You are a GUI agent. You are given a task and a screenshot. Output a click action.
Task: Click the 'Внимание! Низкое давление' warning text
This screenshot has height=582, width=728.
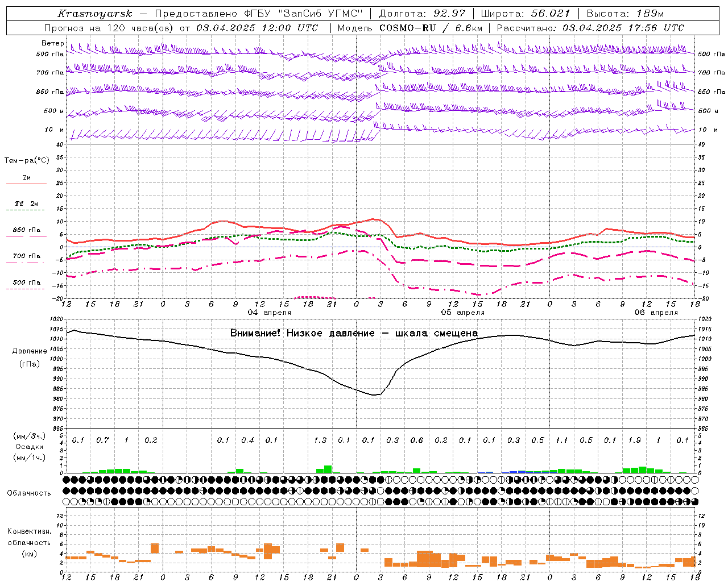(x=302, y=333)
